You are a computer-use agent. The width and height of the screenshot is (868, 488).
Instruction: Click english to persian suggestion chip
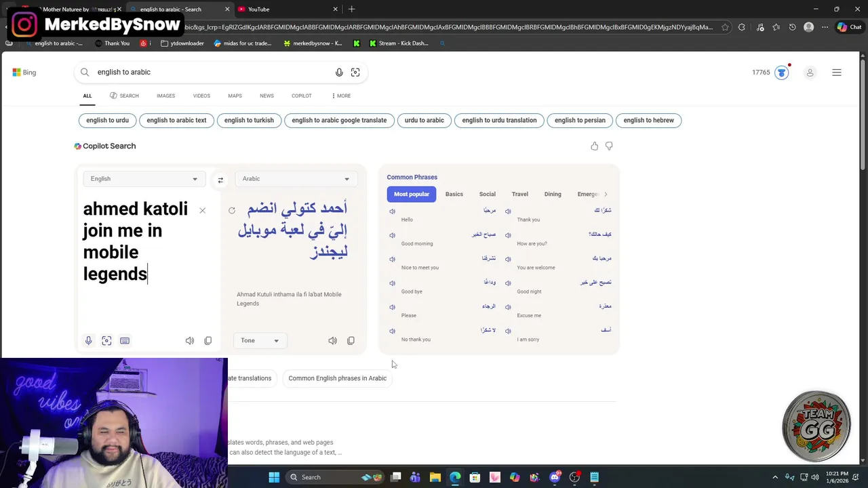tap(580, 120)
